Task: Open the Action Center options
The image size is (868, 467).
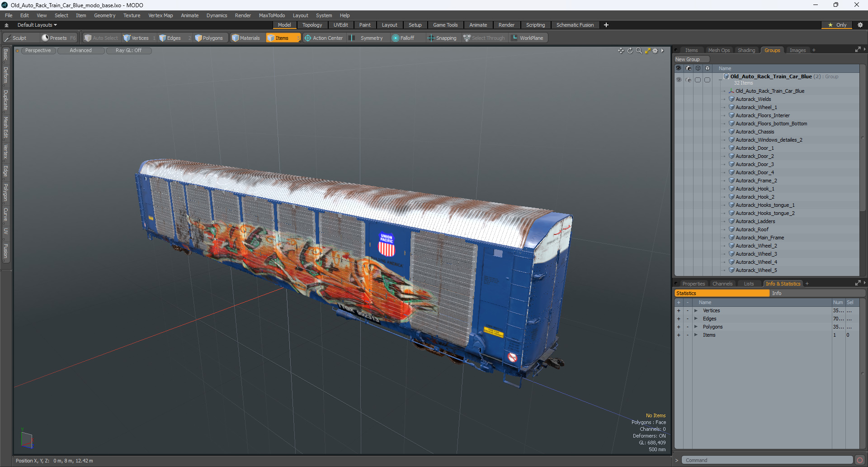Action: tap(324, 38)
